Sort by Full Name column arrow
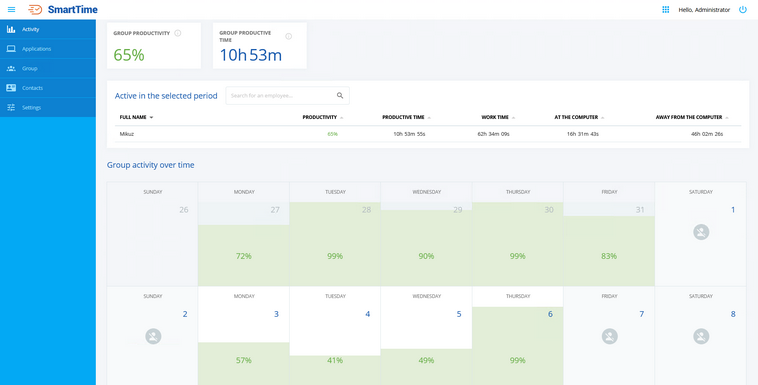Viewport: 758px width, 385px height. 151,118
